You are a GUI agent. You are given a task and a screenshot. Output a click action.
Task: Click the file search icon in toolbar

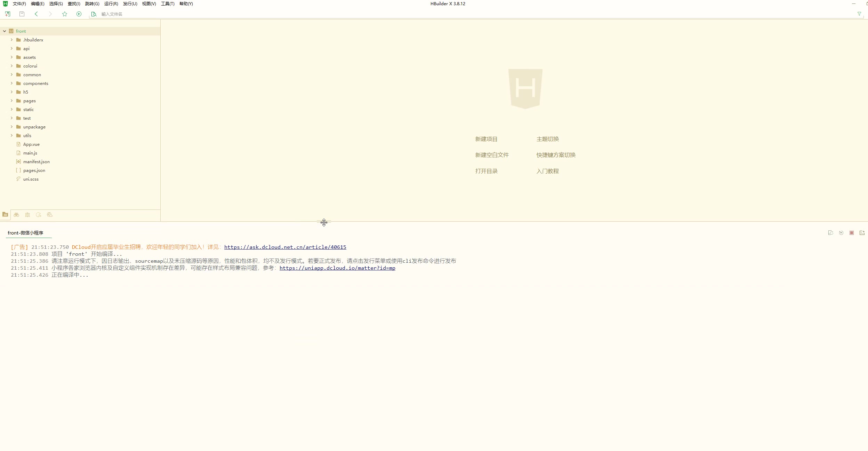[x=94, y=14]
